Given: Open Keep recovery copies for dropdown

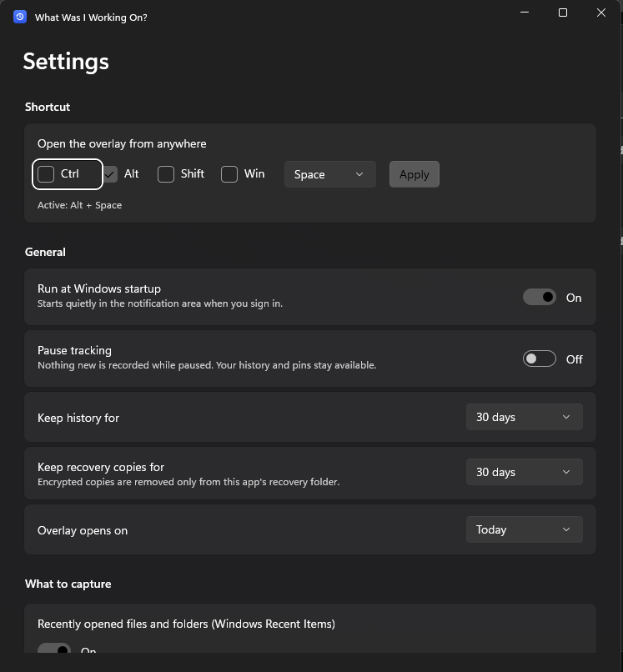Looking at the screenshot, I should point(524,472).
